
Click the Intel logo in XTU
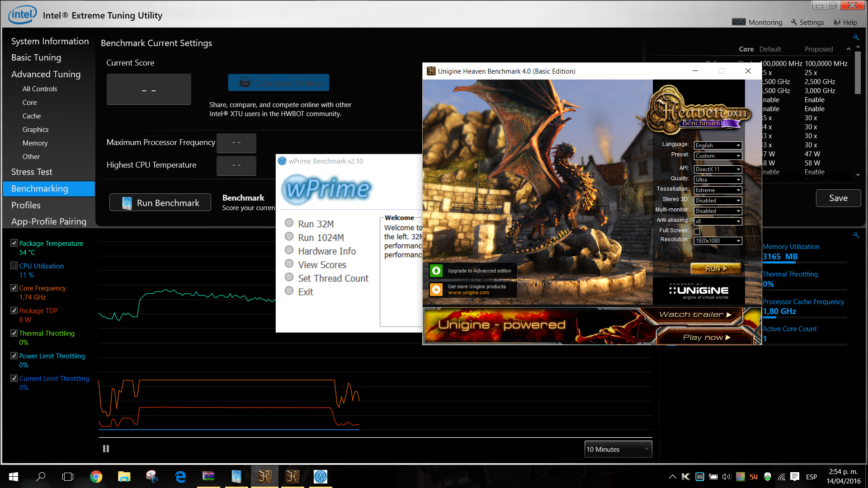22,15
